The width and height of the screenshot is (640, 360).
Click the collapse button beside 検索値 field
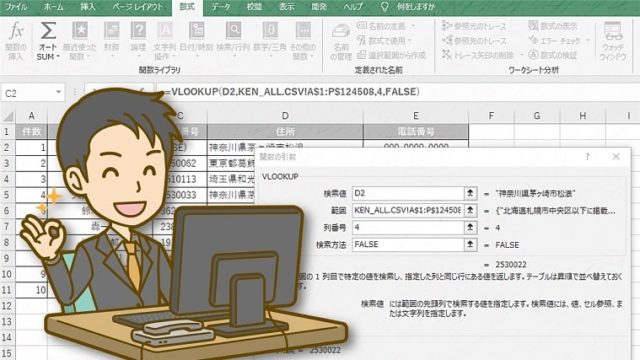470,193
